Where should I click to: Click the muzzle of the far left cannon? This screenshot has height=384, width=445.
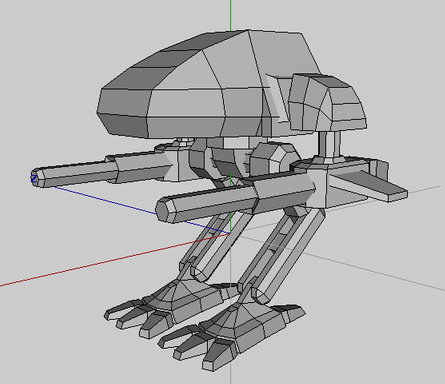click(37, 178)
